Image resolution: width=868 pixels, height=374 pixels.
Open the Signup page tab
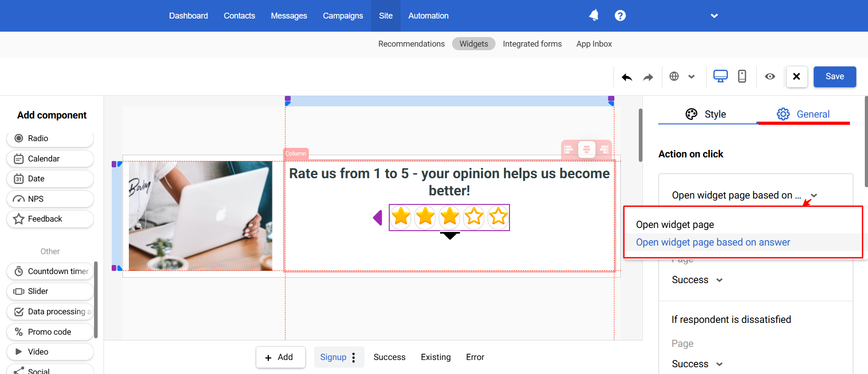pyautogui.click(x=333, y=357)
